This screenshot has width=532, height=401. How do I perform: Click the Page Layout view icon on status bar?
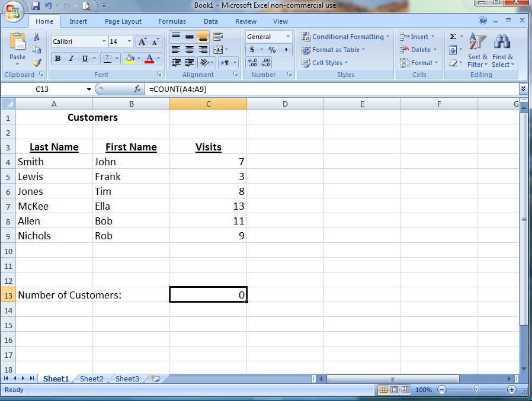click(393, 390)
